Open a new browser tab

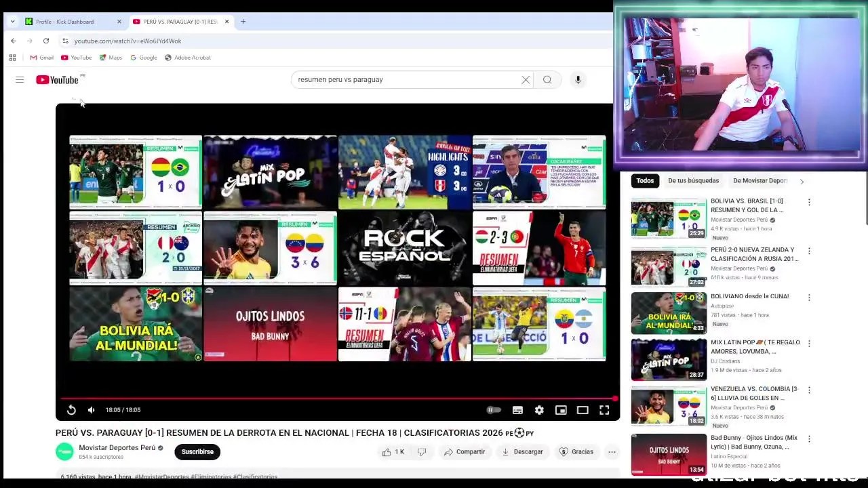243,22
